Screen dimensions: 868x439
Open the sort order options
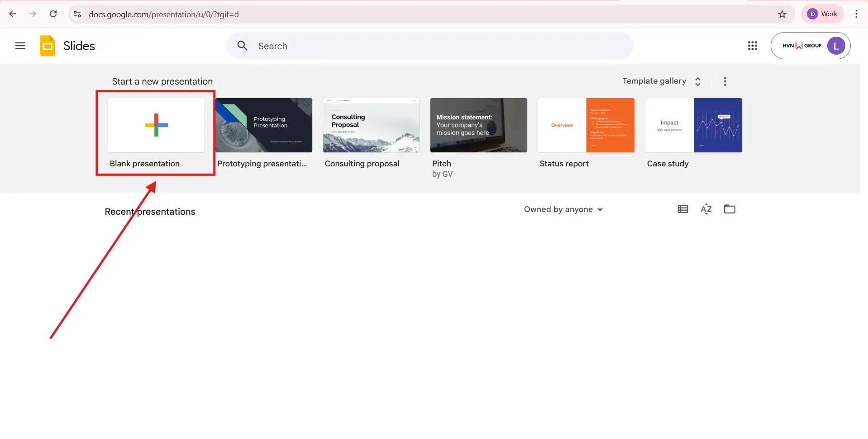point(706,209)
